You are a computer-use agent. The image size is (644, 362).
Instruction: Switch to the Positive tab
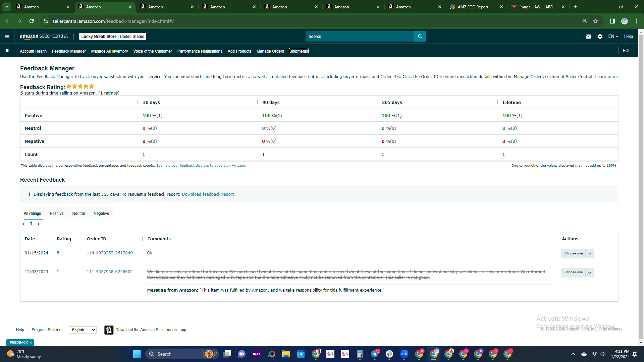click(x=57, y=214)
